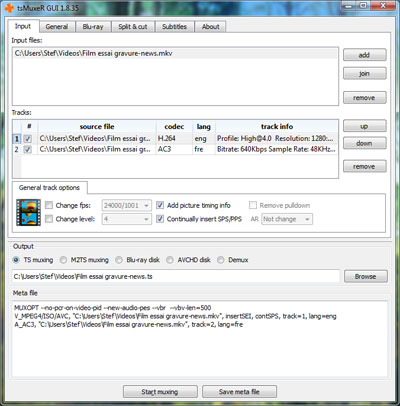
Task: Switch to the Subtitles tab
Action: 174,27
